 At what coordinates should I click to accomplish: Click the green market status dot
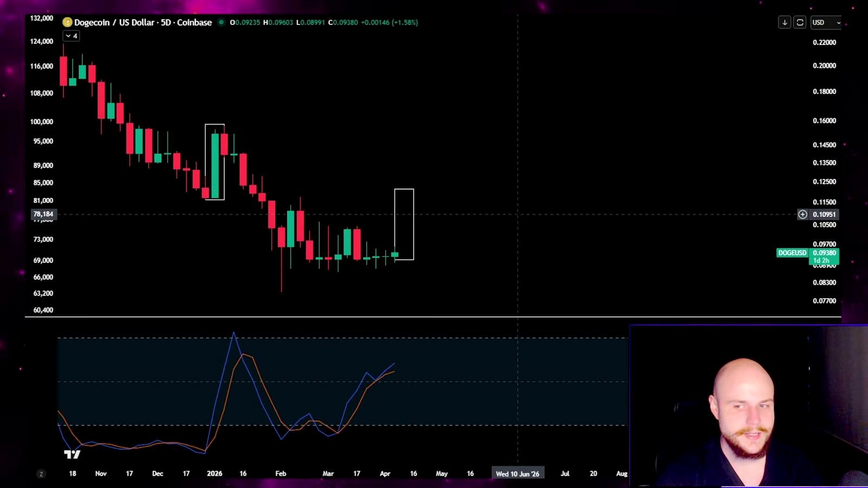pos(221,22)
